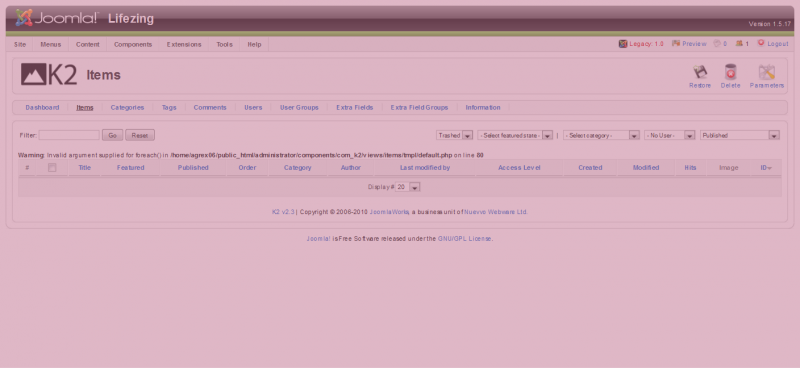The height and width of the screenshot is (368, 800).
Task: Open the Published filter dropdown
Action: [740, 135]
